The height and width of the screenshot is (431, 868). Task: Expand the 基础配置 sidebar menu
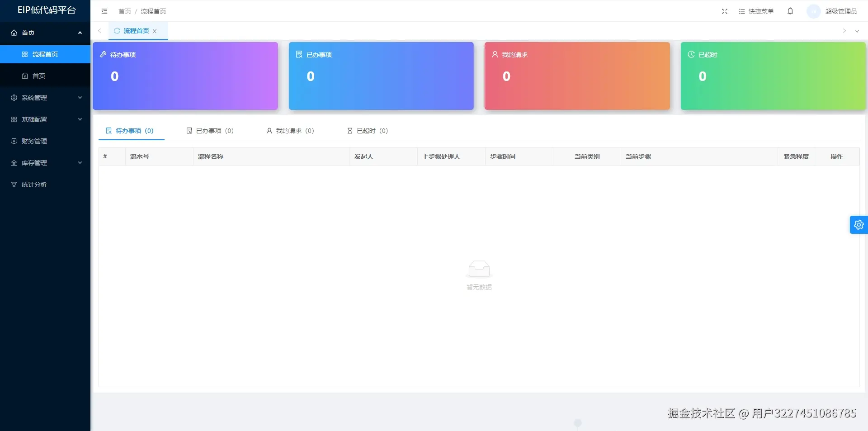point(45,119)
